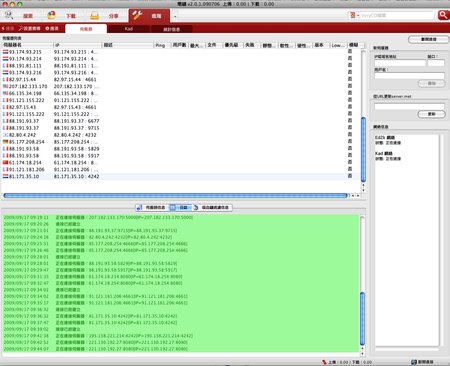
Task: Focus the new server port field
Action: (436, 63)
